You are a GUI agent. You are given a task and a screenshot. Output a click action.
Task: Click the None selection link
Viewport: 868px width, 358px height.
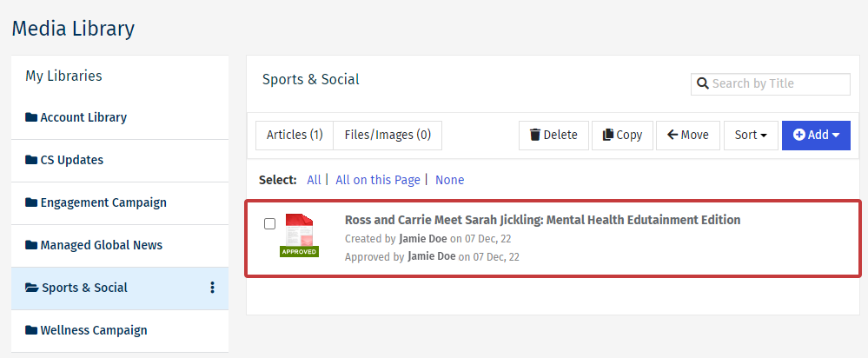click(450, 180)
